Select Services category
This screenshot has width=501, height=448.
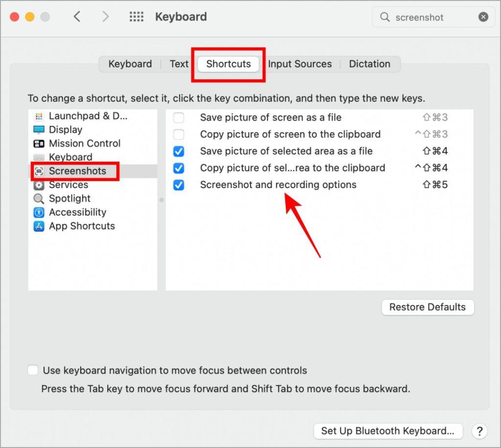(92, 185)
